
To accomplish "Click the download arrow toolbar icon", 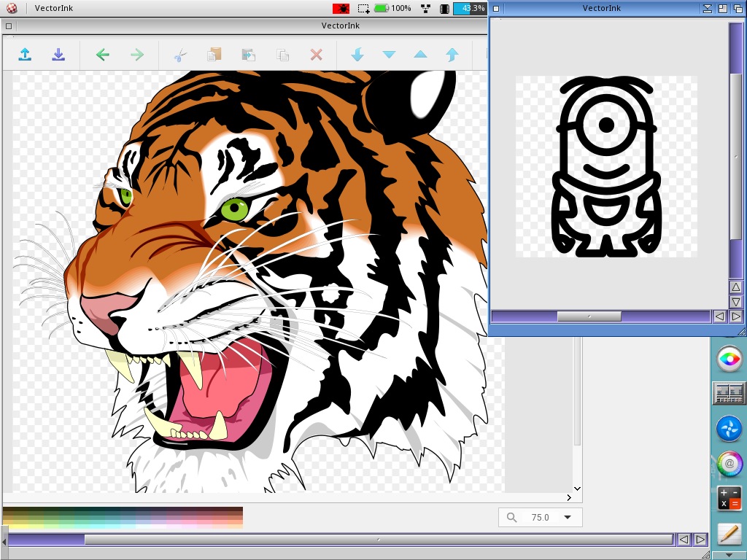I will coord(58,55).
